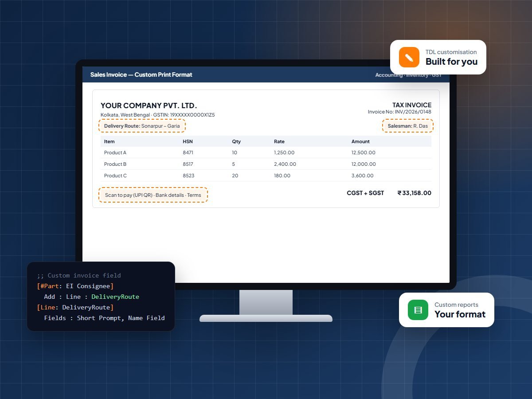Select the Delivery Route field on invoice
The height and width of the screenshot is (399, 532).
pyautogui.click(x=142, y=126)
